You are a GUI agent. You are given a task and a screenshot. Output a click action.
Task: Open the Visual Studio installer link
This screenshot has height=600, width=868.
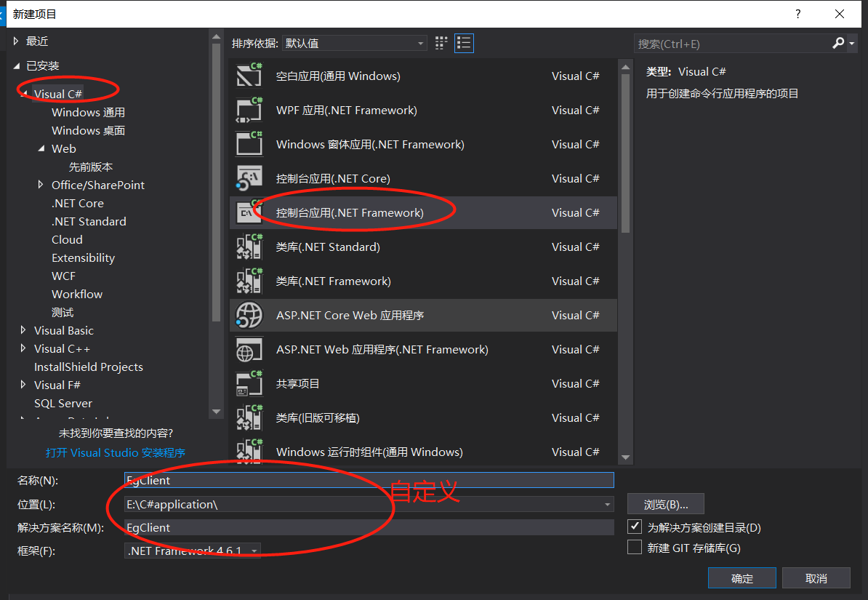click(x=115, y=452)
